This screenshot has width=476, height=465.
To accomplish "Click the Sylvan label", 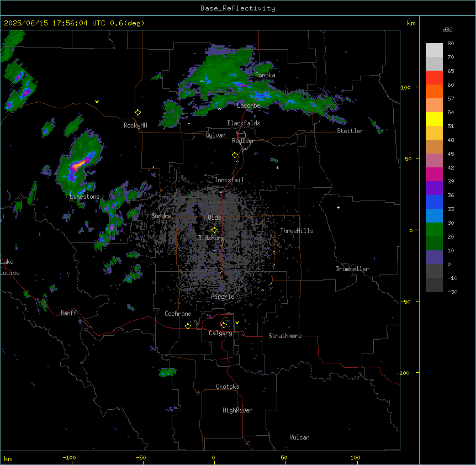I will pyautogui.click(x=215, y=135).
